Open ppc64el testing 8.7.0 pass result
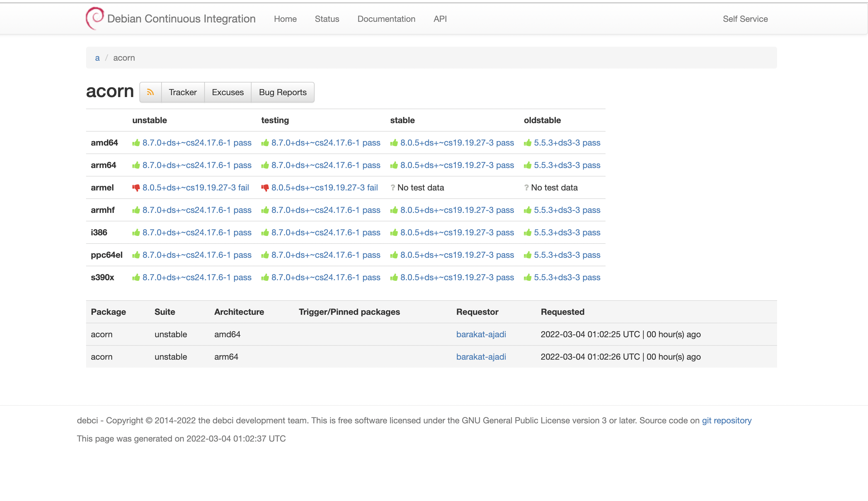The width and height of the screenshot is (868, 501). [326, 255]
